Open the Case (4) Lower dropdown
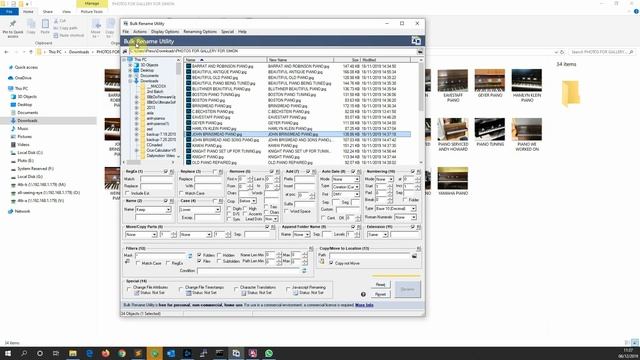 pyautogui.click(x=200, y=209)
